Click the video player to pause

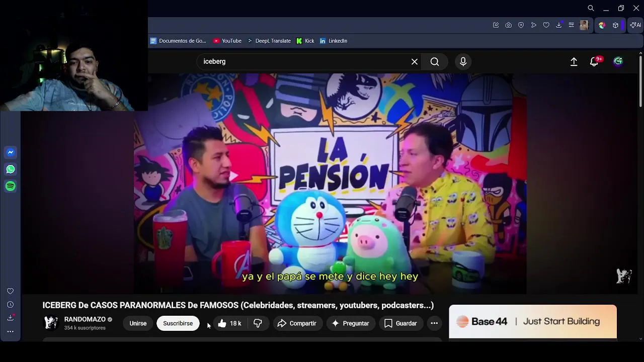pyautogui.click(x=330, y=184)
